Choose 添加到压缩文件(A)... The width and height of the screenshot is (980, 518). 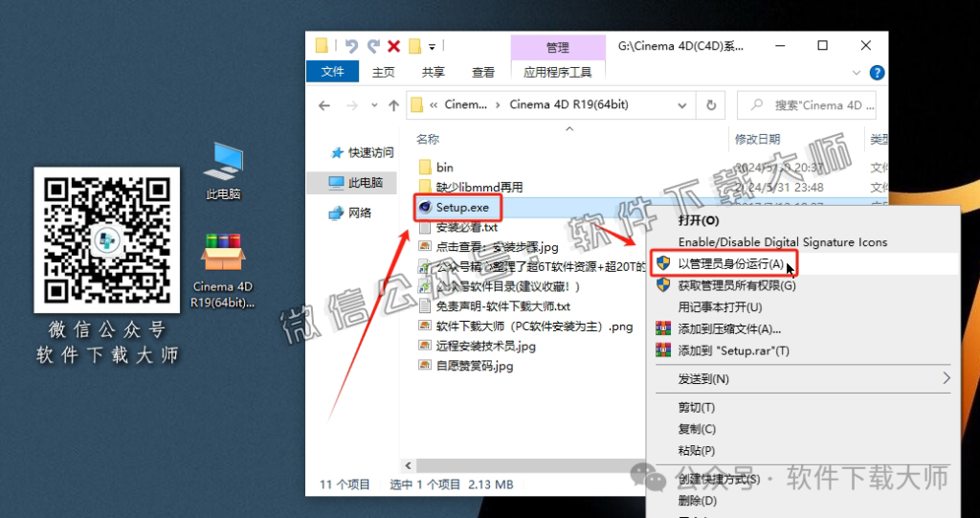(x=729, y=329)
